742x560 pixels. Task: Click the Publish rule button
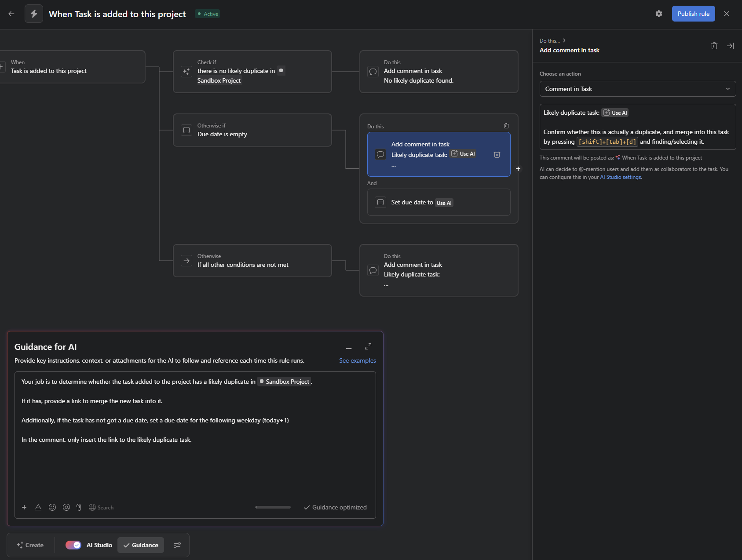(x=693, y=14)
